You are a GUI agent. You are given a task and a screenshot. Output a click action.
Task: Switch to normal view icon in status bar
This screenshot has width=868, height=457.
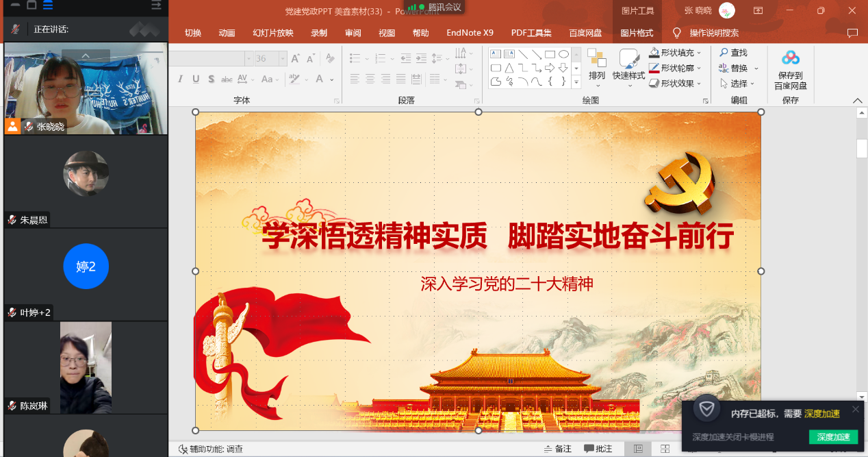click(x=638, y=449)
